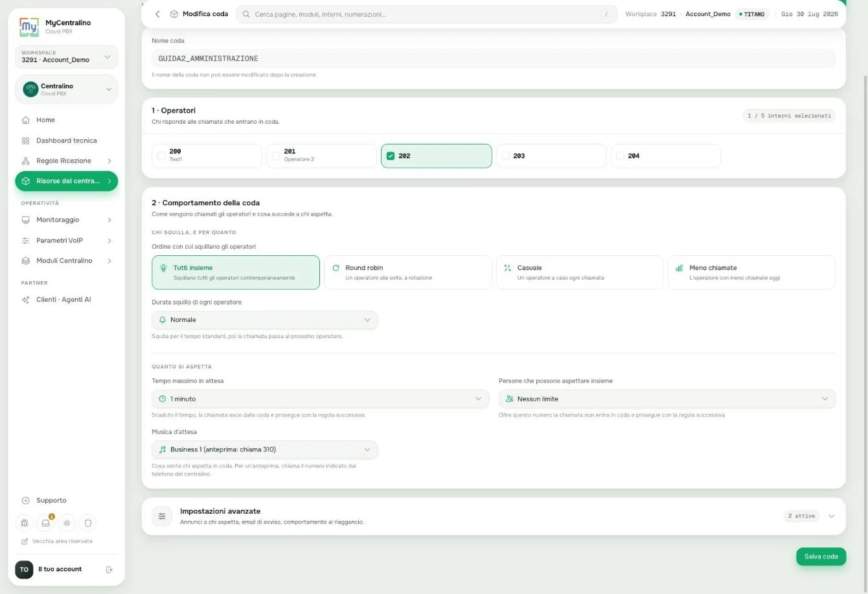Image resolution: width=868 pixels, height=594 pixels.
Task: Open Clienti · Agenti AI menu item
Action: click(67, 300)
